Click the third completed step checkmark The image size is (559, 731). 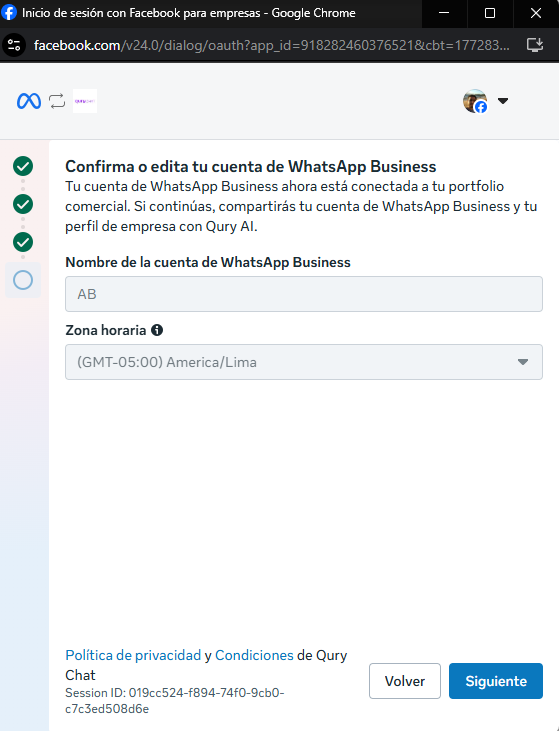(23, 242)
